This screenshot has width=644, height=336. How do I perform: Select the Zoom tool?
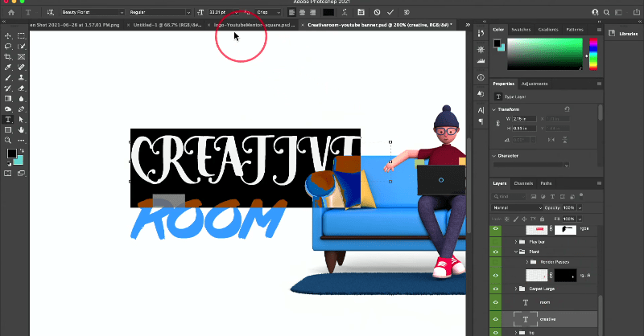(x=8, y=141)
